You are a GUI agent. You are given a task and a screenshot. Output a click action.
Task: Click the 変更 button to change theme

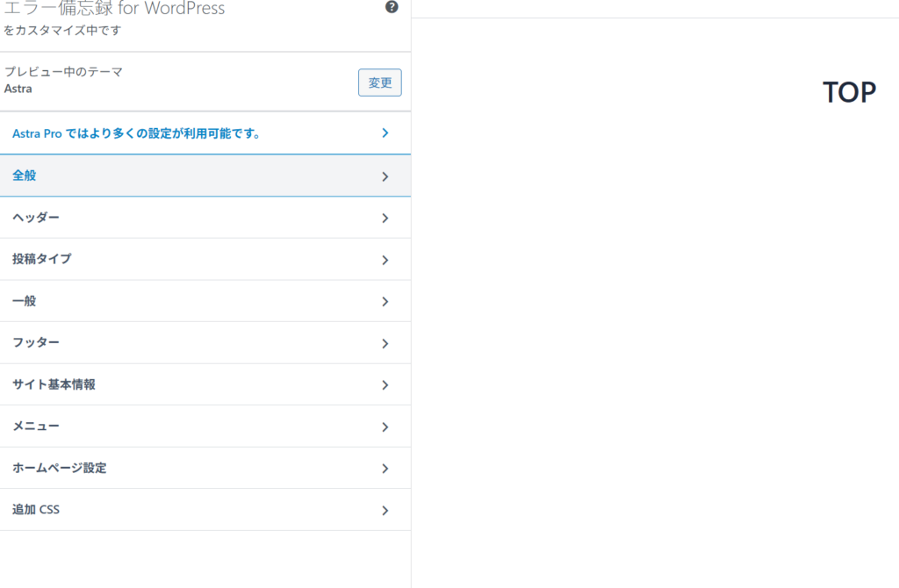(379, 82)
